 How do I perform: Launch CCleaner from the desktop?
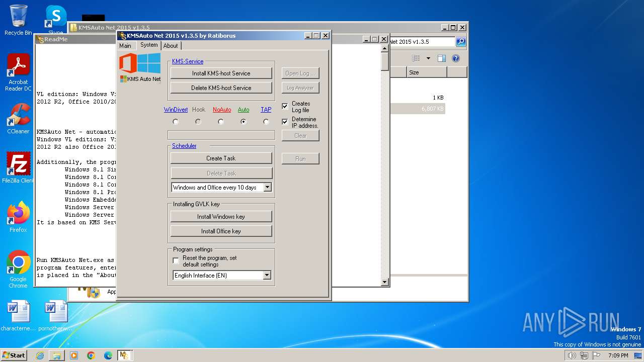tap(18, 119)
